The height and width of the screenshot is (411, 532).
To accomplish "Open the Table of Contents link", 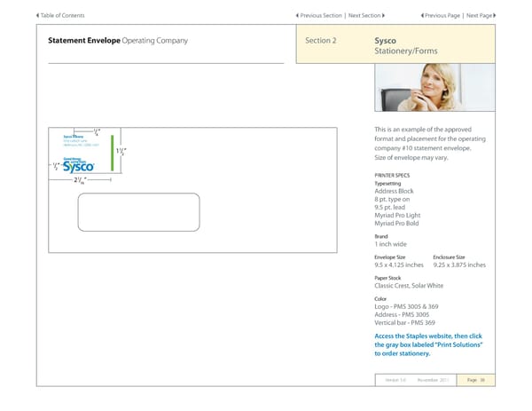I will [63, 16].
